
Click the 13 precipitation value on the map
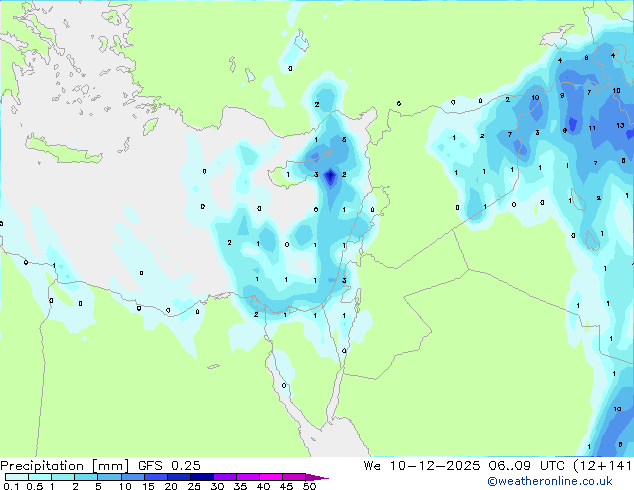[x=620, y=126]
